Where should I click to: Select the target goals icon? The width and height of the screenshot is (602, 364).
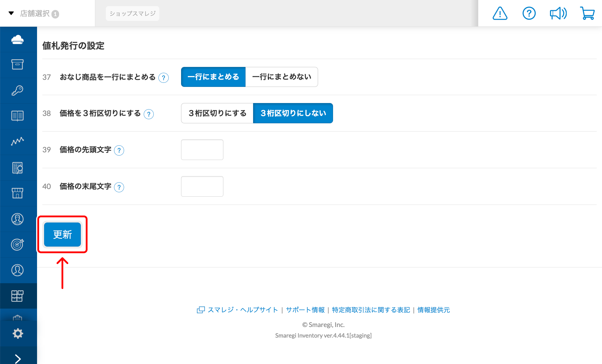coord(18,244)
